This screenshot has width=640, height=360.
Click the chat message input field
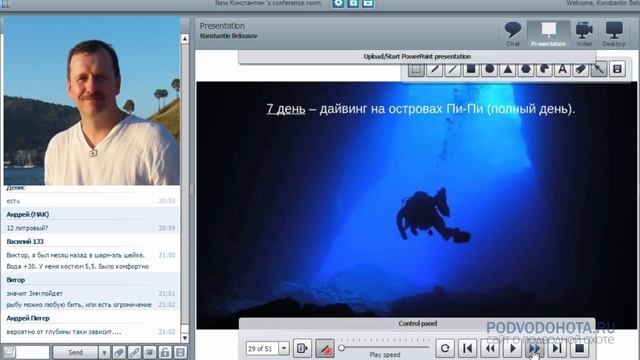(x=33, y=352)
